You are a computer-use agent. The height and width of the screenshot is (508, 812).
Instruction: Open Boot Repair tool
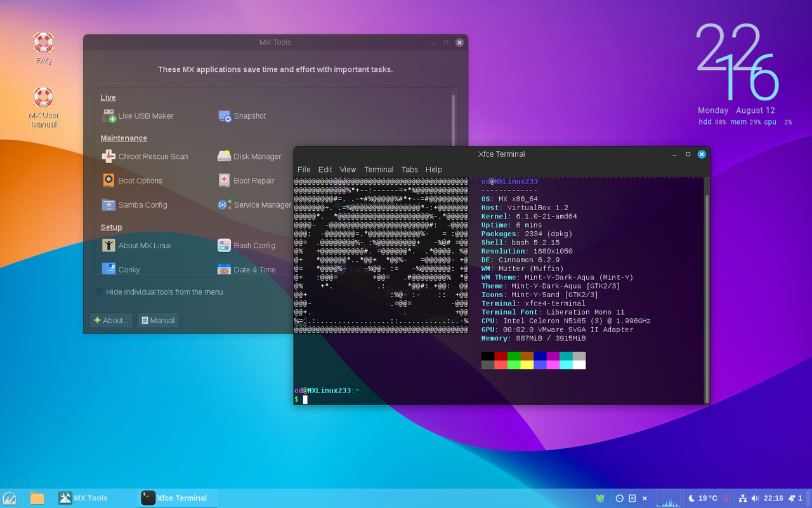pos(246,180)
